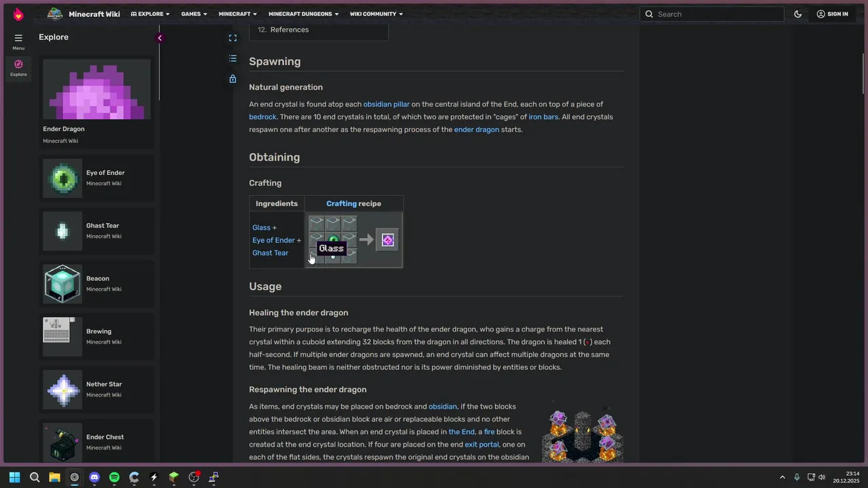
Task: Click the volume speaker tray icon
Action: 822,477
